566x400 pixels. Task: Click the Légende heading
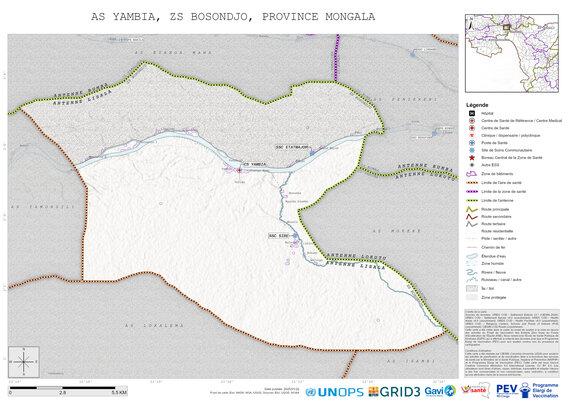tap(477, 105)
